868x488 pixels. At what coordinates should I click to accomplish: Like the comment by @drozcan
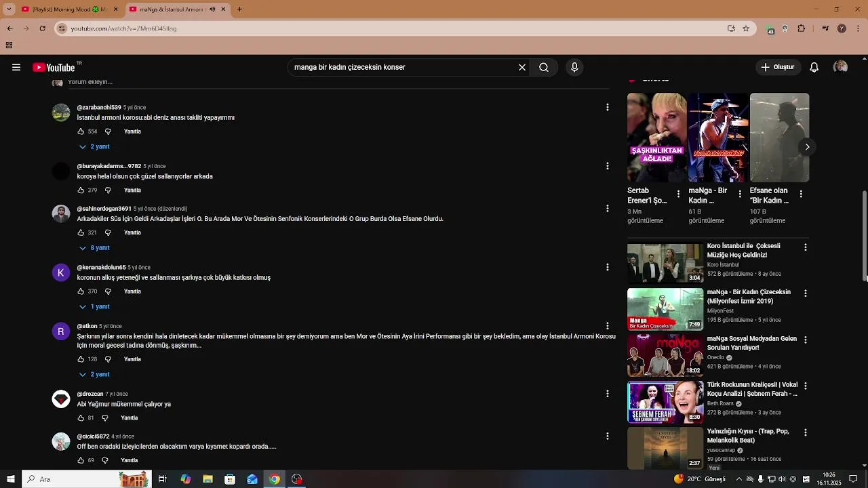pyautogui.click(x=81, y=418)
